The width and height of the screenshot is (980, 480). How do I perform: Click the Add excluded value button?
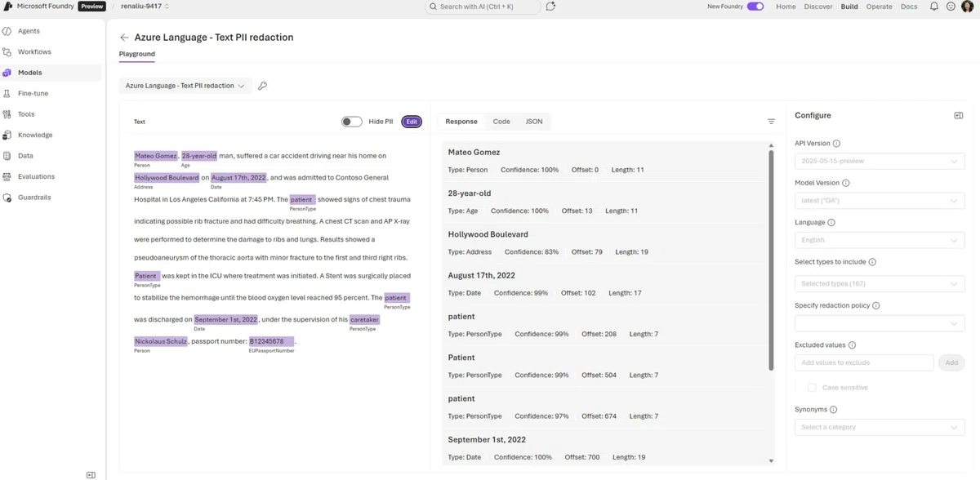(951, 362)
